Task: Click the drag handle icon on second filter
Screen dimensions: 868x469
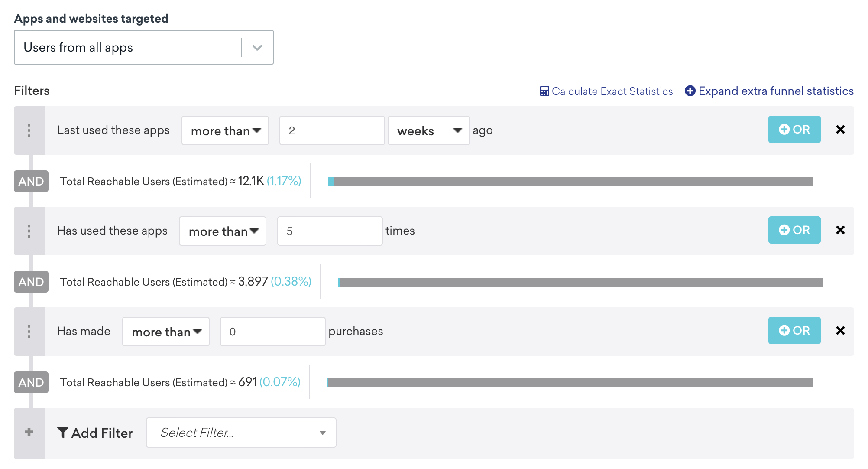Action: (29, 231)
